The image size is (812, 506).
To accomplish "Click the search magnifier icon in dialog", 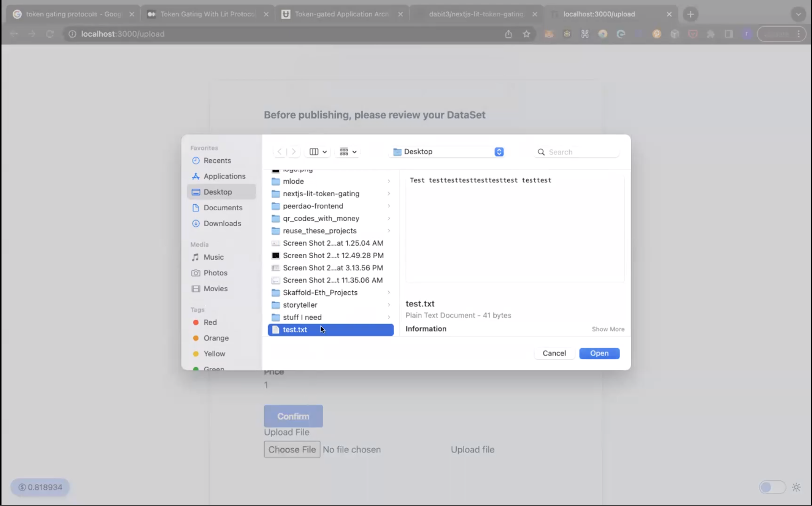I will coord(541,152).
